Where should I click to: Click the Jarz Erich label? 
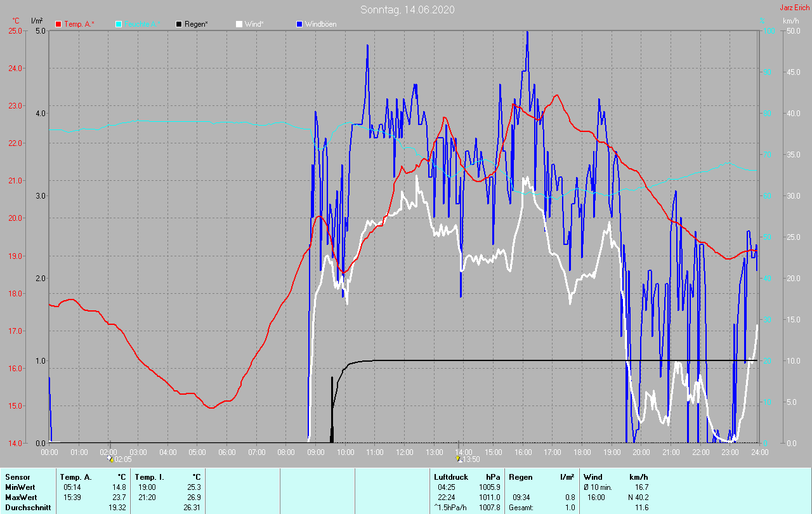(x=794, y=8)
